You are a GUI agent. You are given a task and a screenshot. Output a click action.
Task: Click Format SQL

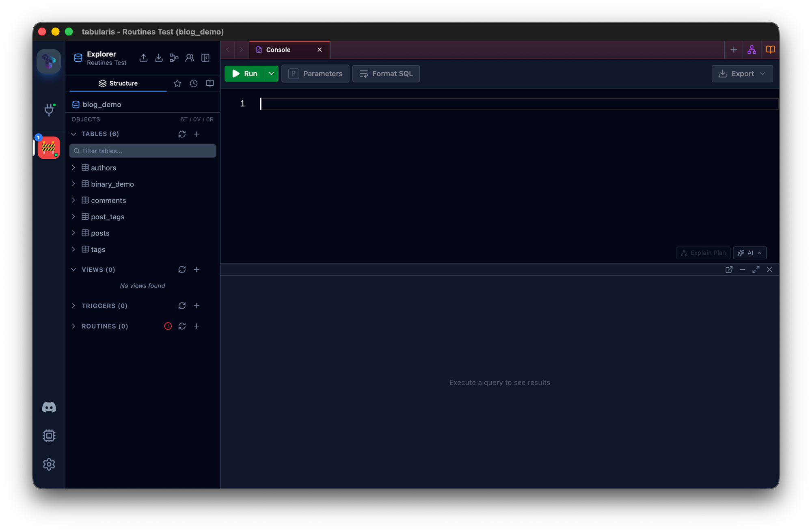386,74
